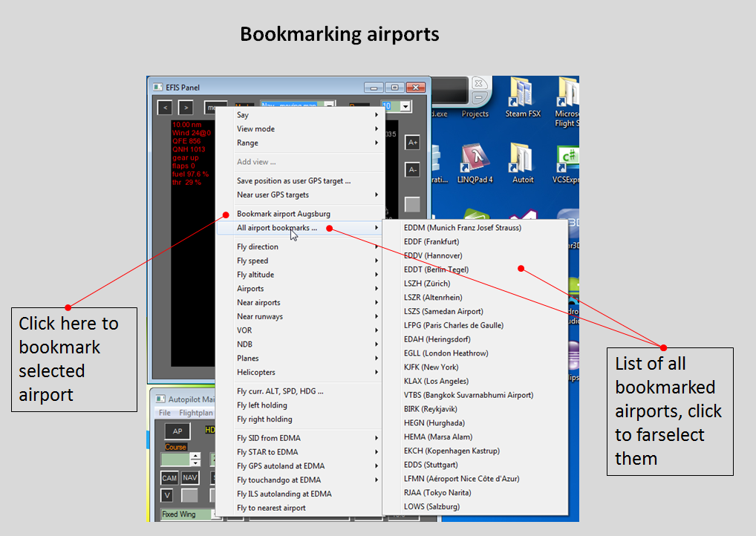Select the Microsoft Flight Simulator folder shortcut
The height and width of the screenshot is (536, 756).
coord(567,102)
